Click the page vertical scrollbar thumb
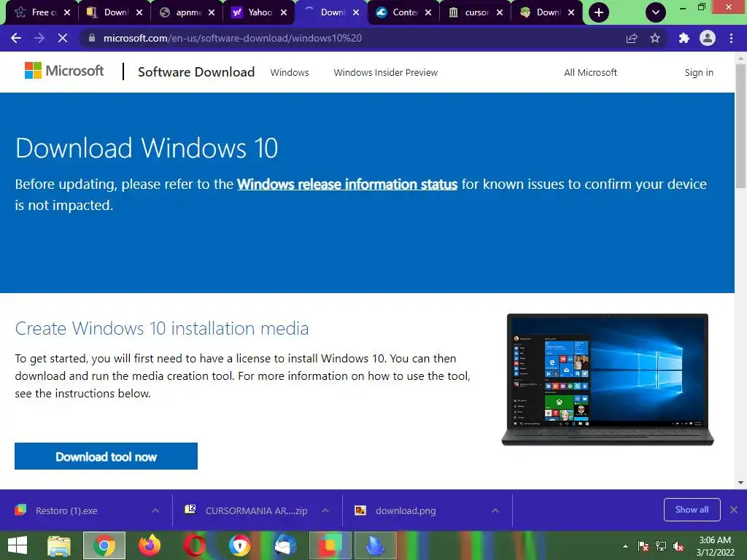 pyautogui.click(x=740, y=125)
